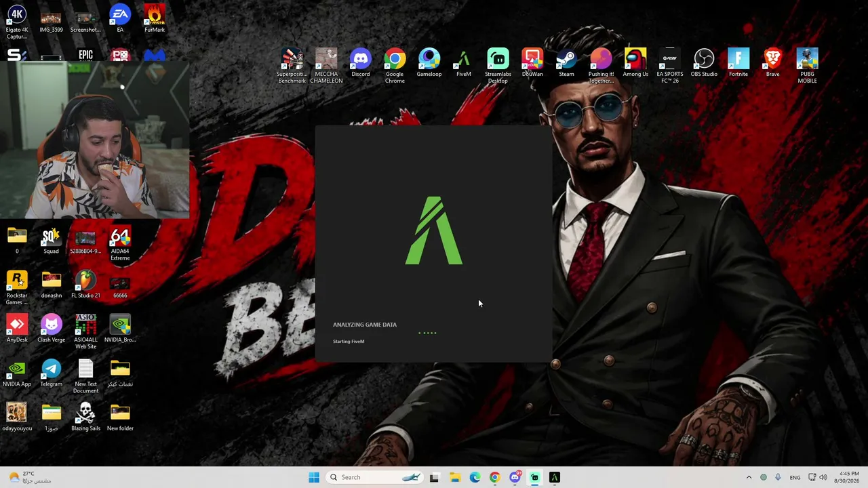The image size is (868, 488).
Task: Open the Clash Verge shortcut
Action: [x=52, y=329]
